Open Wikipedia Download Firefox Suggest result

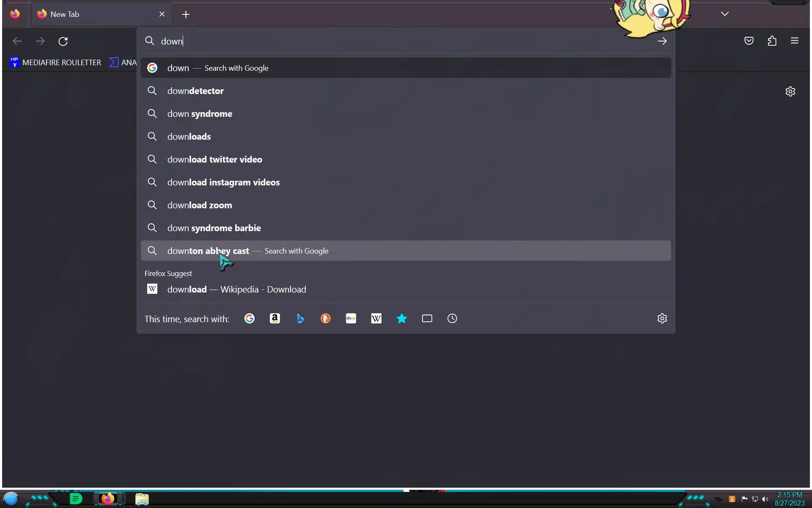[237, 290]
